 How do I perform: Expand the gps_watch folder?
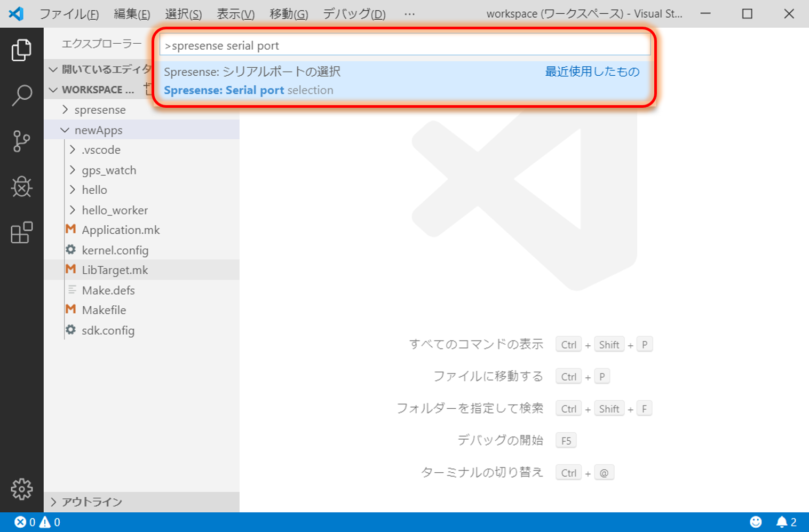point(109,170)
